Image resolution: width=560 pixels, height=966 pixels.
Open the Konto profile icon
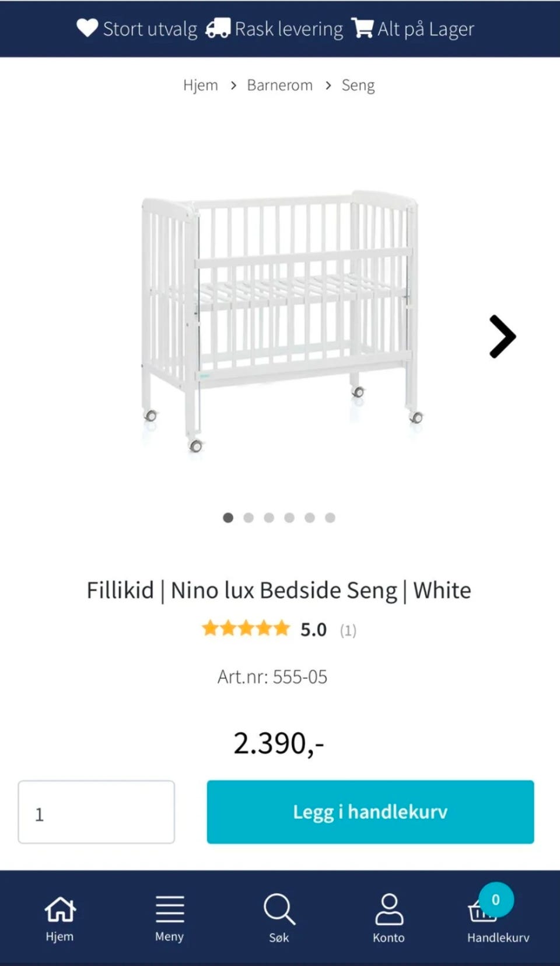click(388, 909)
